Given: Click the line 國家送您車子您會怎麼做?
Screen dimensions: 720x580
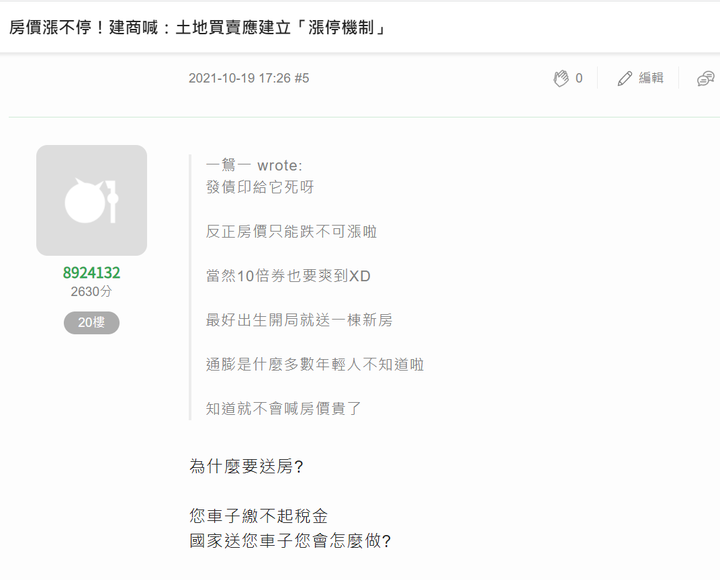Looking at the screenshot, I should tap(290, 541).
